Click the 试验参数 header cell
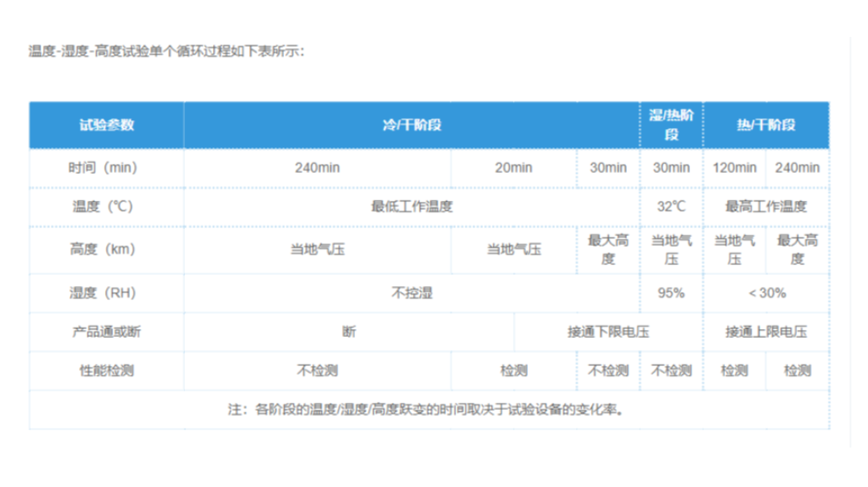The width and height of the screenshot is (868, 487). pos(106,125)
